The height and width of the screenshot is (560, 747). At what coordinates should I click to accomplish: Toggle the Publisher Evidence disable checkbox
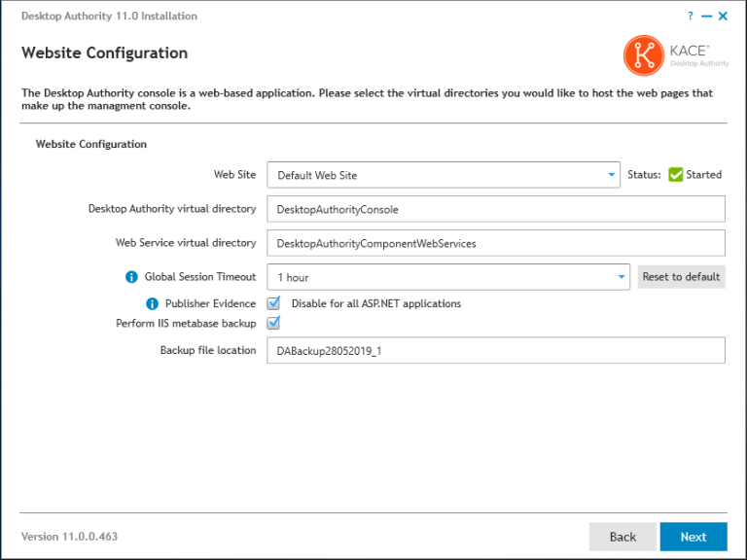point(273,303)
